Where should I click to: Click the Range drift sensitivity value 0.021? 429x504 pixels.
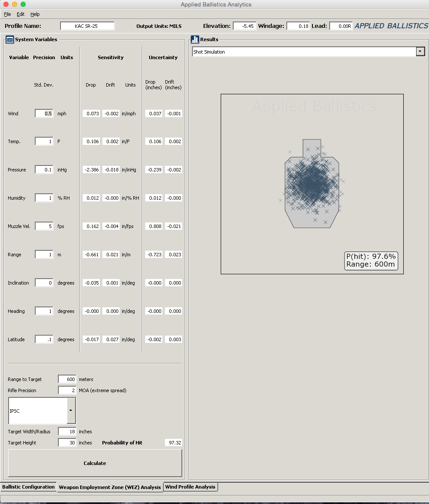(x=111, y=255)
